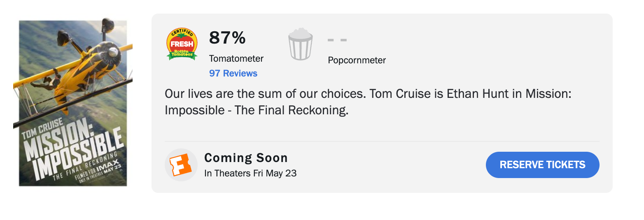Click the gray popcorn bucket icon
Viewport: 644px width, 220px height.
[300, 44]
